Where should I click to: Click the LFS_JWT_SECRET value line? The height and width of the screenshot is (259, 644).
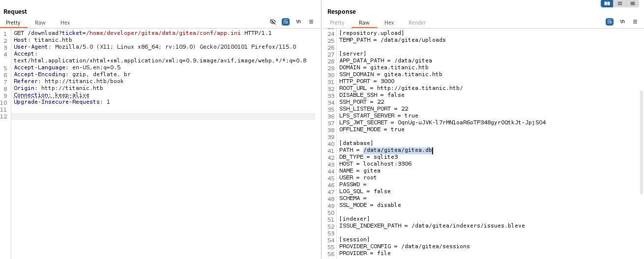click(442, 122)
